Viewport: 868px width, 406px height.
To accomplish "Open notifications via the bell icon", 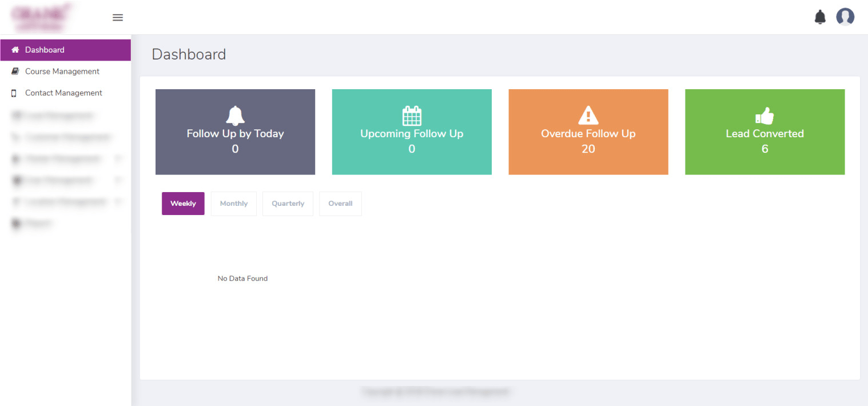I will (x=820, y=17).
